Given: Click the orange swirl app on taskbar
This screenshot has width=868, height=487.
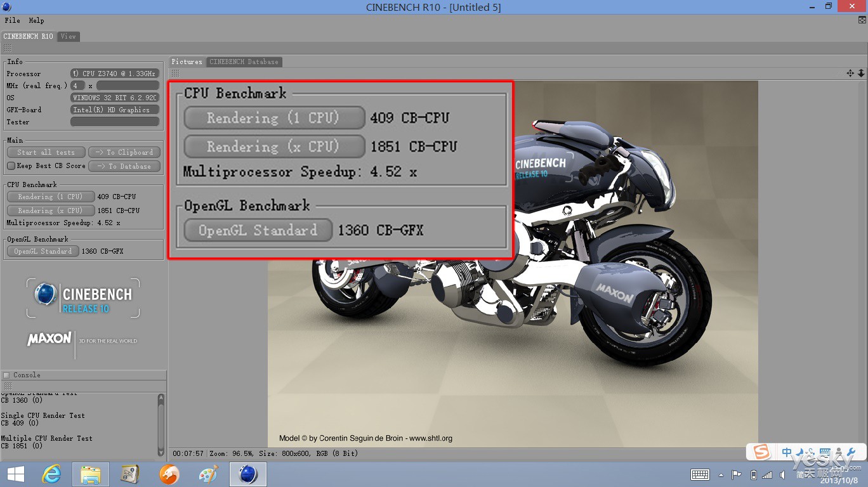Looking at the screenshot, I should point(169,474).
